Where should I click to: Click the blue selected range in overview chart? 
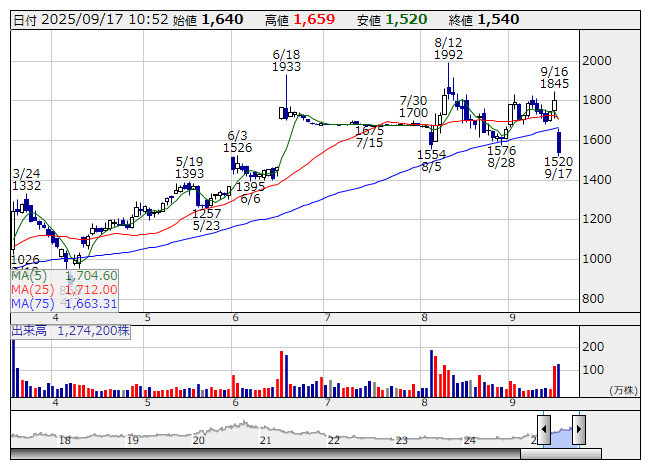pos(561,435)
